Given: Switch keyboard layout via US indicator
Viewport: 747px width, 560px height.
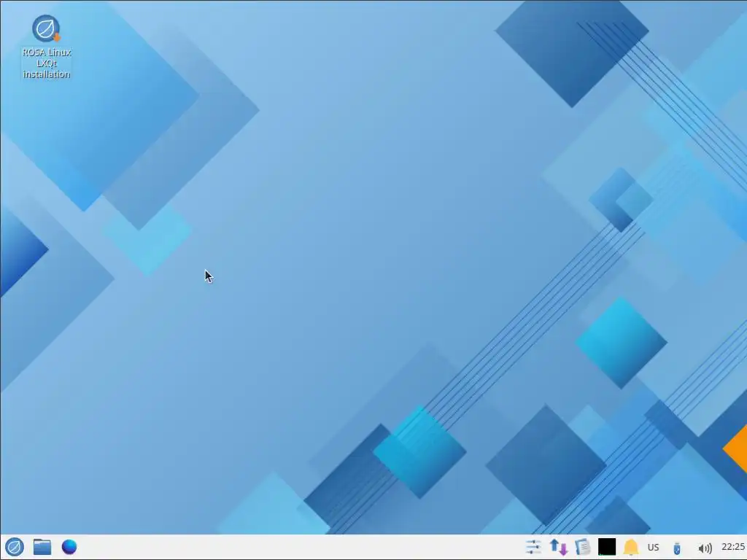Looking at the screenshot, I should tap(653, 547).
